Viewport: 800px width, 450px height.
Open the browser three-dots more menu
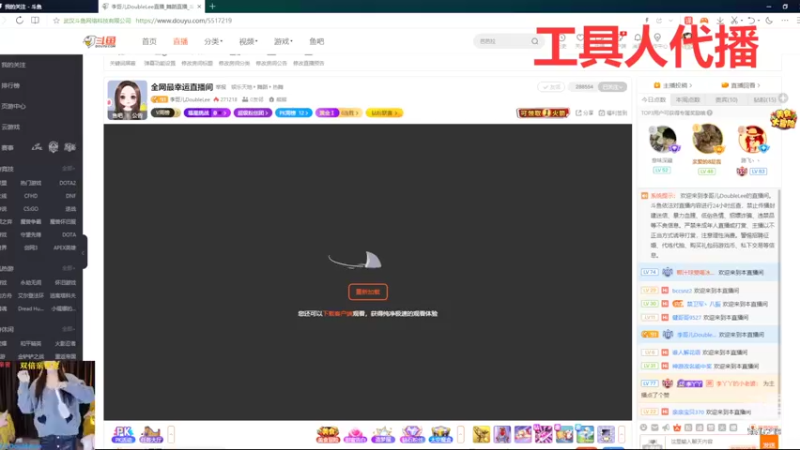point(785,20)
